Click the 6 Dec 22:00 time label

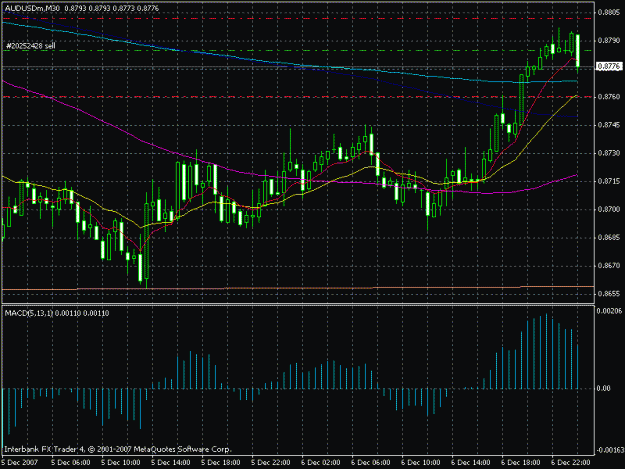coord(571,463)
